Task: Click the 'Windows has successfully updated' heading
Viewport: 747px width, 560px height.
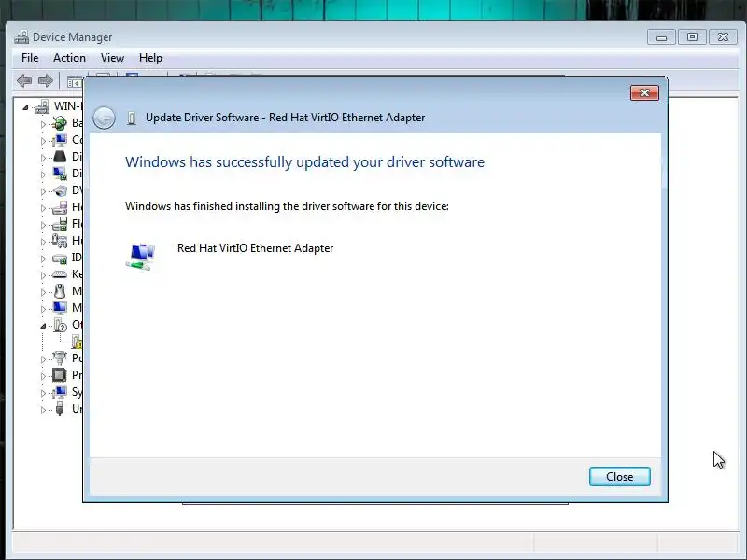Action: (305, 161)
